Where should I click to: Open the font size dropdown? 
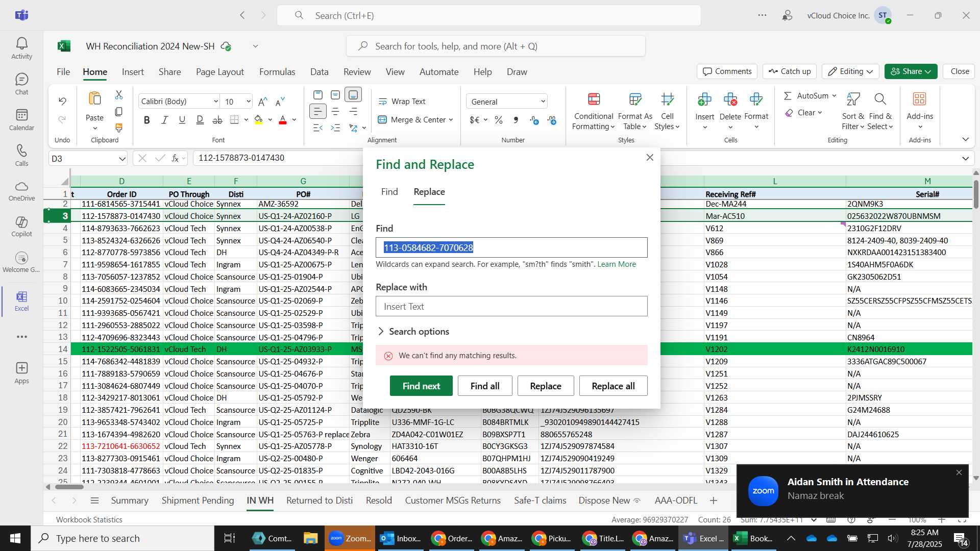coord(249,102)
